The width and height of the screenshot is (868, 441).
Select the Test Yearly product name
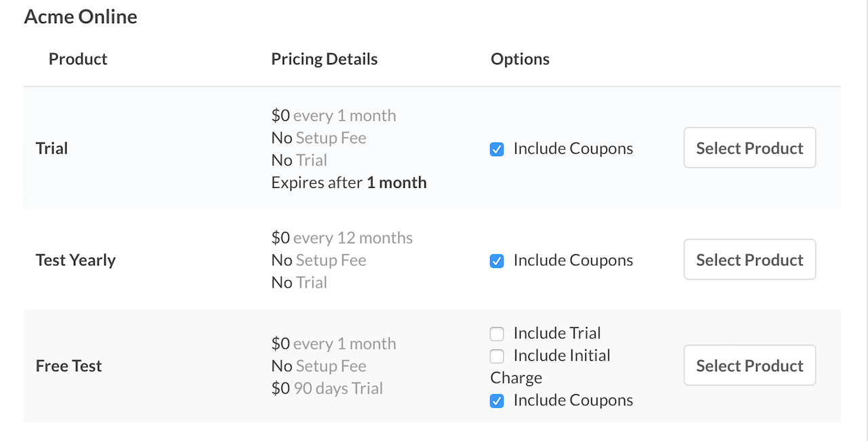[75, 260]
